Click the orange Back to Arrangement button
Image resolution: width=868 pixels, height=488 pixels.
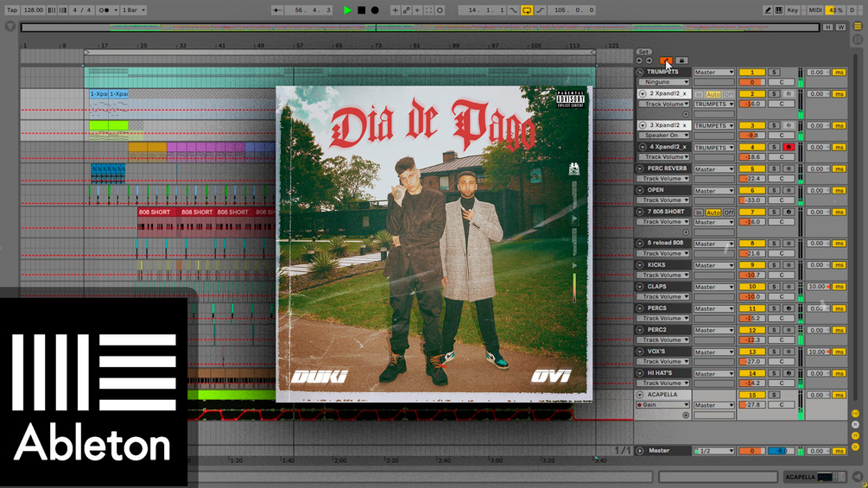666,60
